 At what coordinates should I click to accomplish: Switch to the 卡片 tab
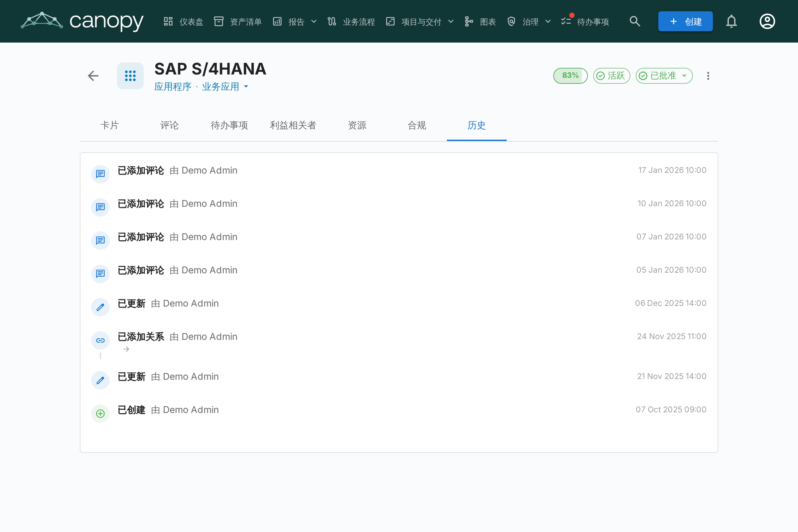110,125
